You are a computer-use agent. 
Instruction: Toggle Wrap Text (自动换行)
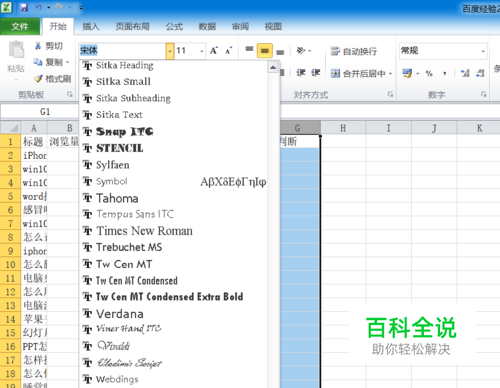pos(354,51)
